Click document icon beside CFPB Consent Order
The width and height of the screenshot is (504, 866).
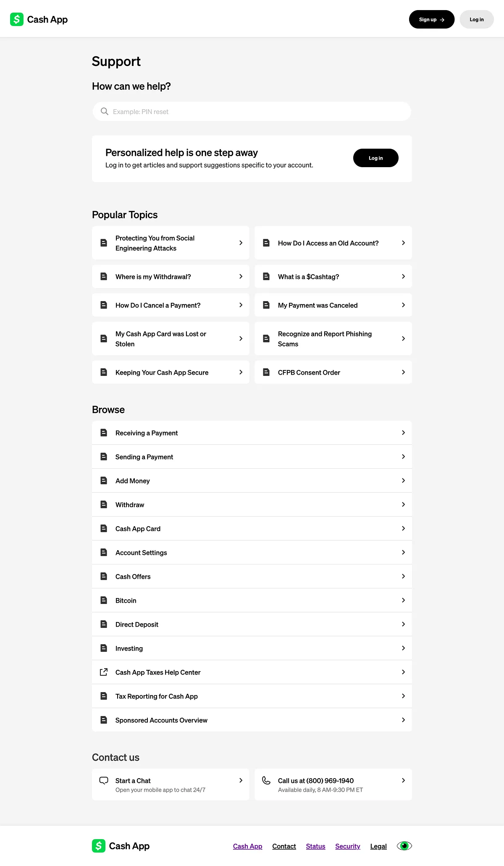click(x=266, y=372)
